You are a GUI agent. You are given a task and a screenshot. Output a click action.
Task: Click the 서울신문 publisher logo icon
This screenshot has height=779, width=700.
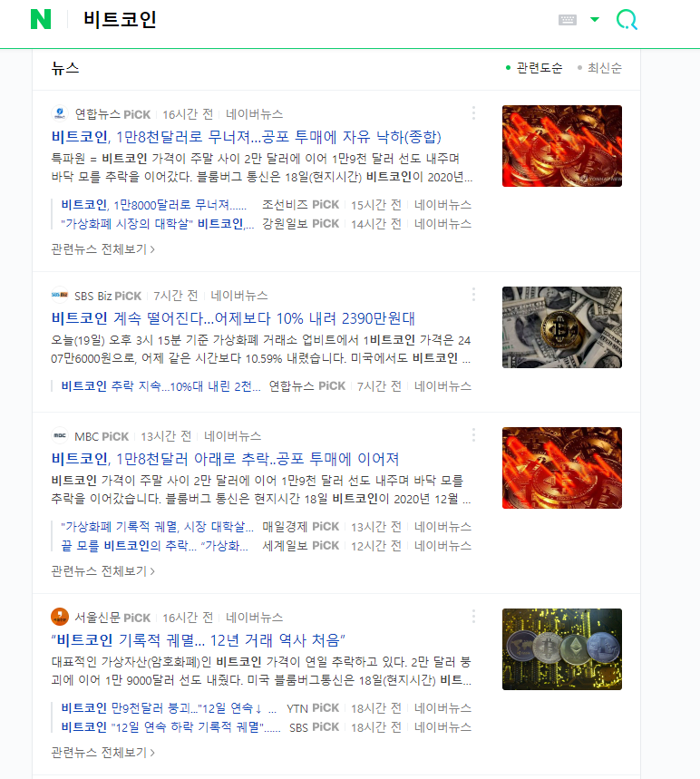(x=60, y=617)
